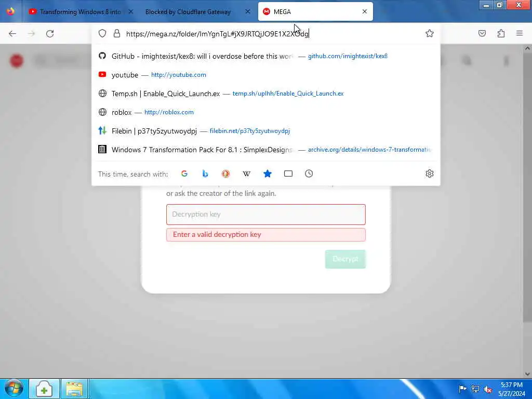This screenshot has width=532, height=399.
Task: Open the Filebin p37ty5zyutwoydpj suggestion
Action: [265, 131]
